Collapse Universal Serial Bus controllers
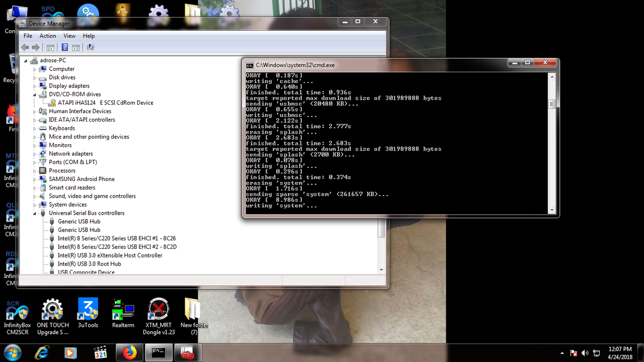This screenshot has height=362, width=644. 35,213
